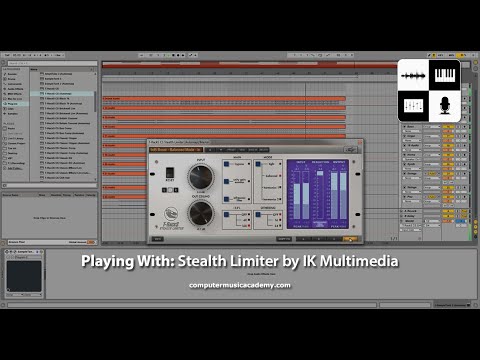Toggle MIDI map mode switch
This screenshot has height=360, width=480.
click(452, 55)
